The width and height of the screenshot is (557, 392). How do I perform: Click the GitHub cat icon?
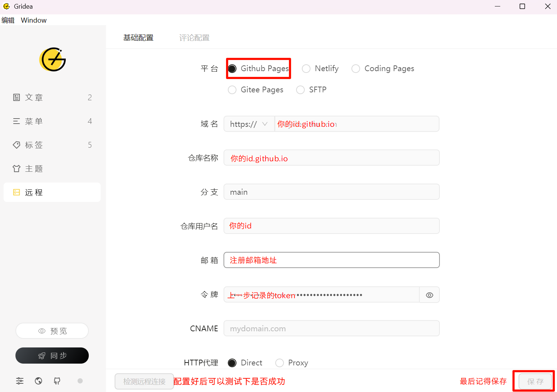(57, 381)
